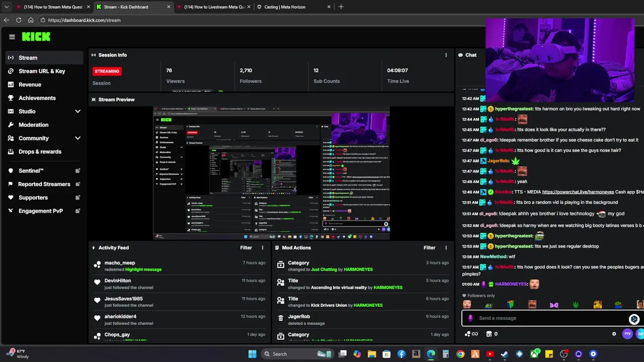Viewport: 644px width, 362px height.
Task: Open the Achievements page
Action: (37, 98)
